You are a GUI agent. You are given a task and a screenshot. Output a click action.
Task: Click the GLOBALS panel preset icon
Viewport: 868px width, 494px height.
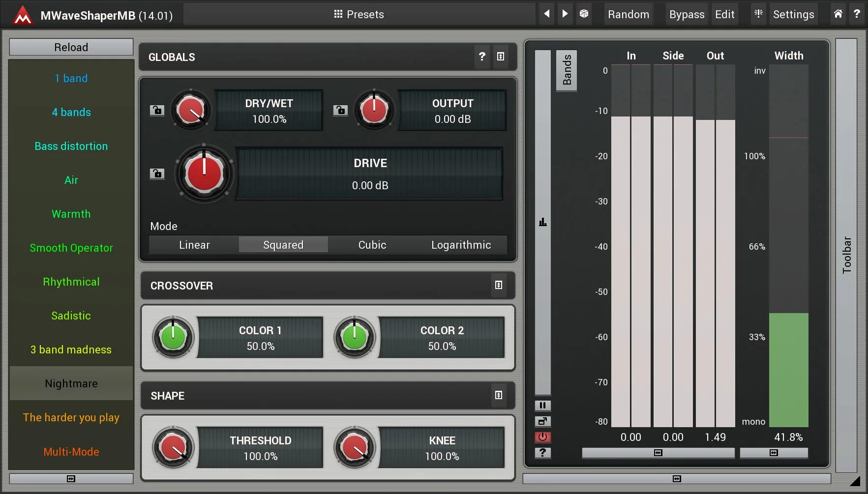501,57
